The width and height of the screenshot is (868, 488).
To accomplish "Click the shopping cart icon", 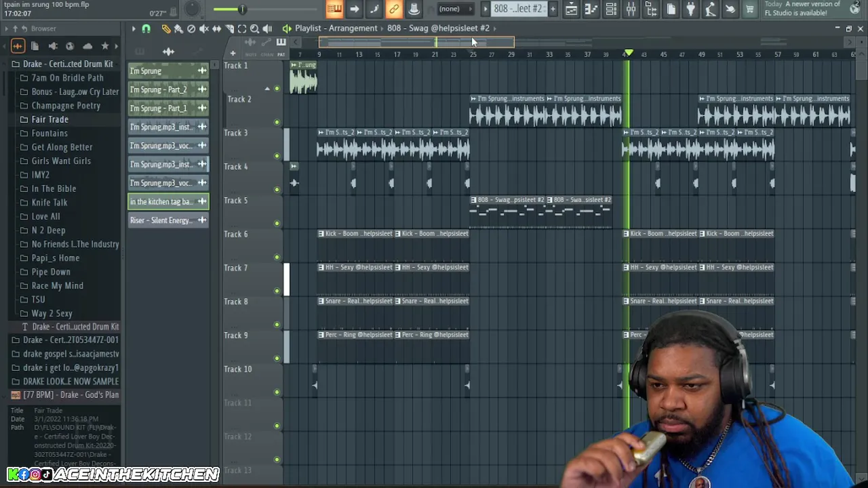I will (x=750, y=9).
